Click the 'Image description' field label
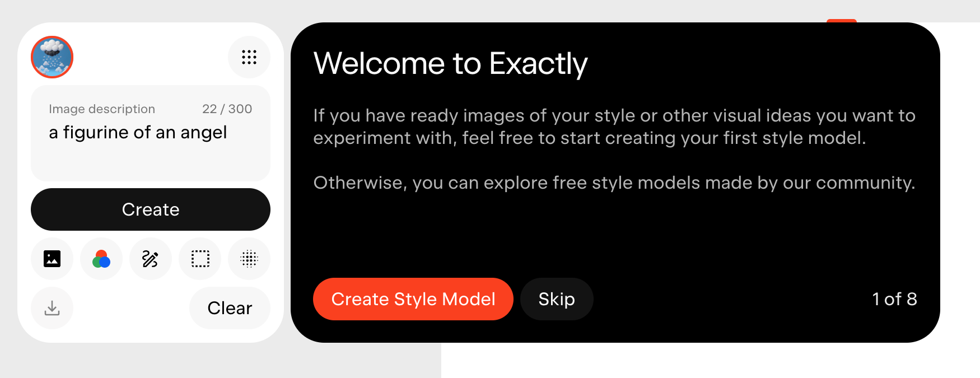This screenshot has height=378, width=980. (x=102, y=109)
